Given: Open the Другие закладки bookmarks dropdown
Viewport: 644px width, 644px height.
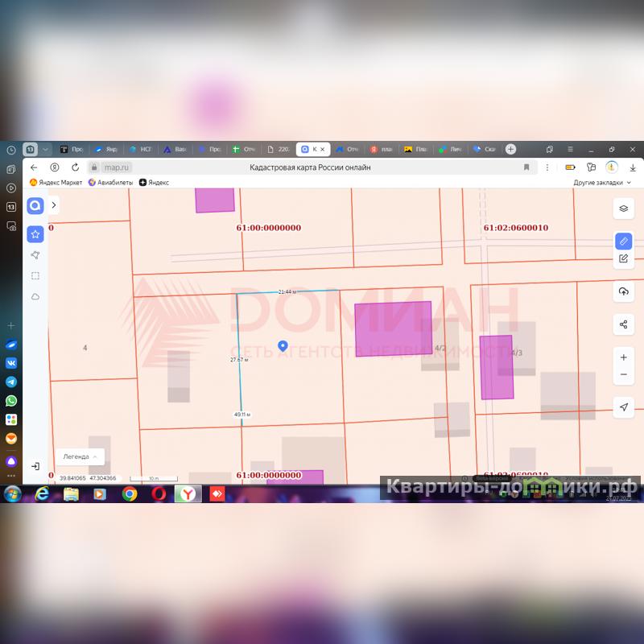Looking at the screenshot, I should [602, 183].
